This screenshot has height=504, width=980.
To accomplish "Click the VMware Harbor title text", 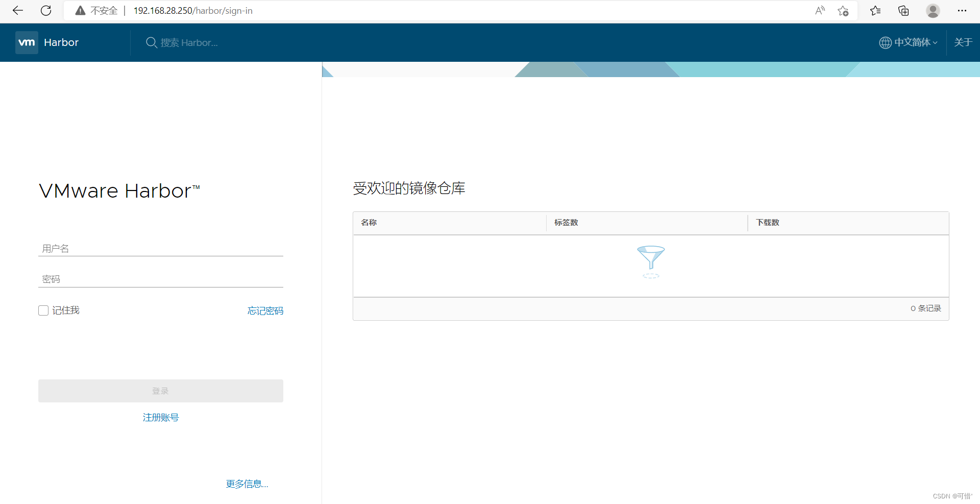I will (x=119, y=191).
